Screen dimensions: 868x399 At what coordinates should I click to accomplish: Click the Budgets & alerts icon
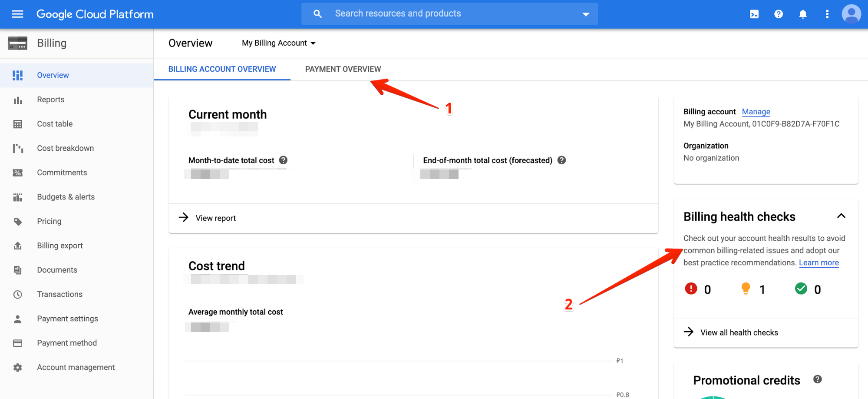18,197
